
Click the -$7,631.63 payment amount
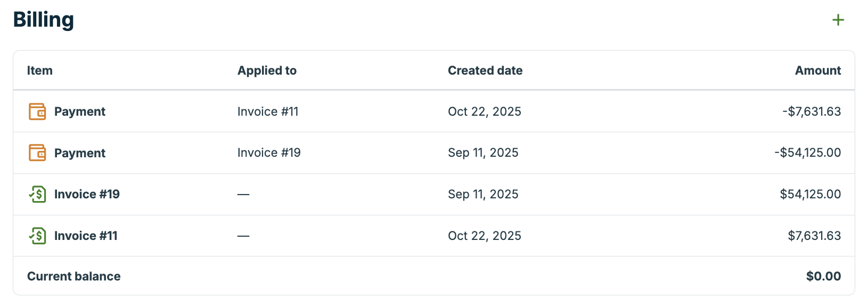pos(812,111)
